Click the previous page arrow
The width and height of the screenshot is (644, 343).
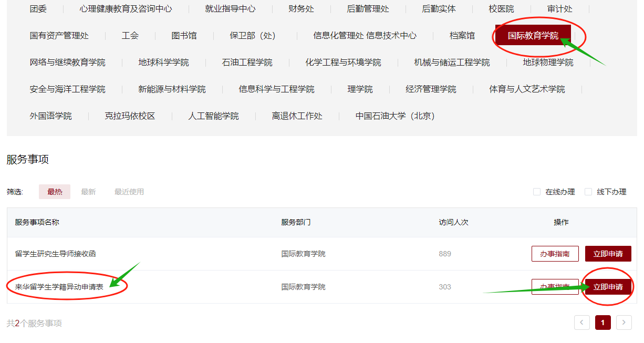[x=581, y=322]
